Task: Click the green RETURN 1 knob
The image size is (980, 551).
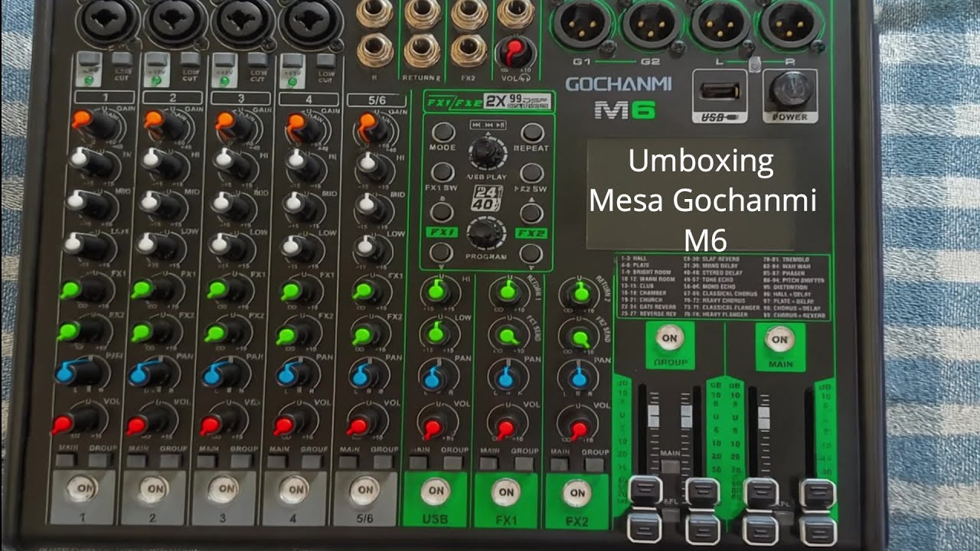Action: 506,291
